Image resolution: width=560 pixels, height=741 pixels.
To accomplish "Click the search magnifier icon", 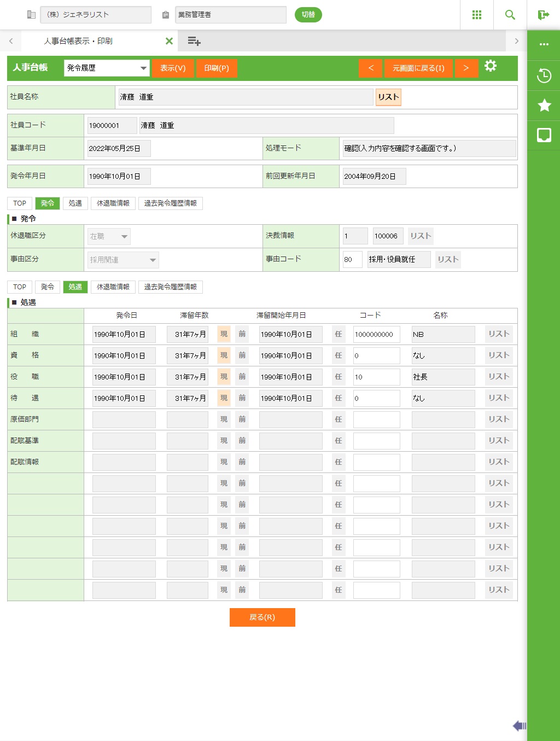I will click(x=510, y=15).
